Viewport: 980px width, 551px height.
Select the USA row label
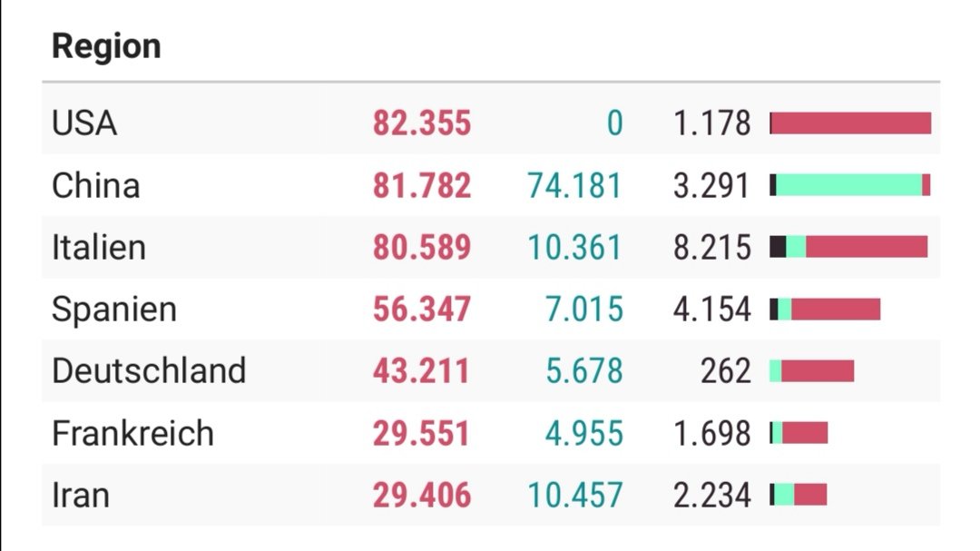click(84, 123)
